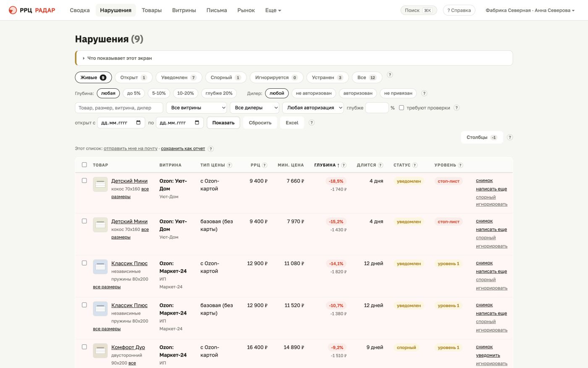Select Детский Мини row with 7 660 ₽

(84, 180)
